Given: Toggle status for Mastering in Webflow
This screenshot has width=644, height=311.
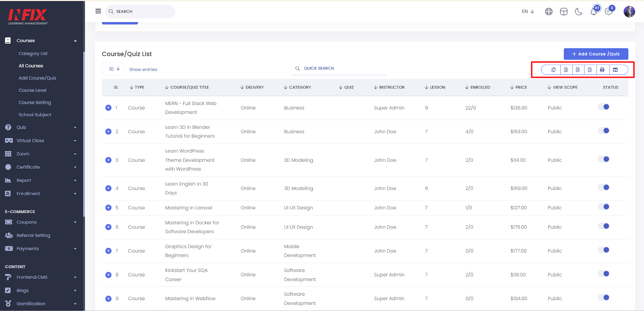Looking at the screenshot, I should tap(604, 298).
